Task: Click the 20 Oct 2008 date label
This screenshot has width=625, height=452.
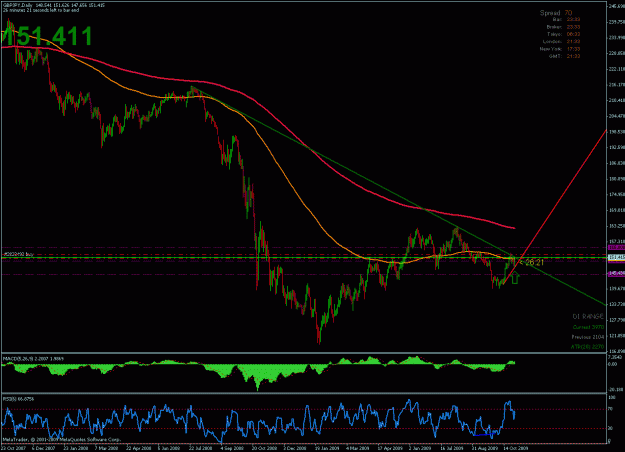Action: click(x=264, y=448)
